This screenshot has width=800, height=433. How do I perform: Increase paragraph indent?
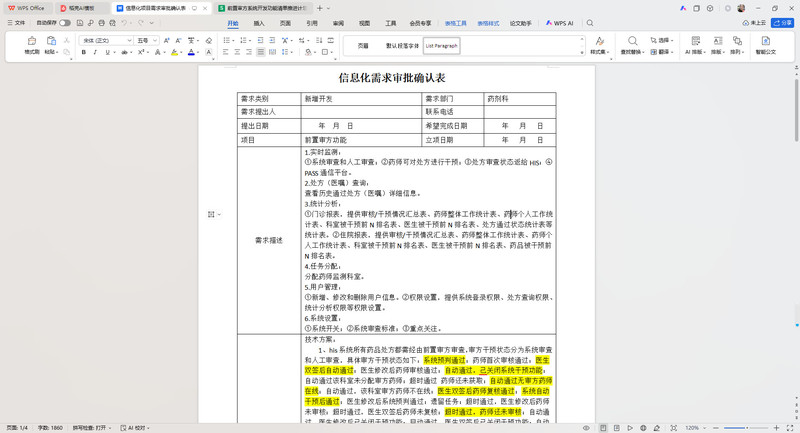pos(272,40)
